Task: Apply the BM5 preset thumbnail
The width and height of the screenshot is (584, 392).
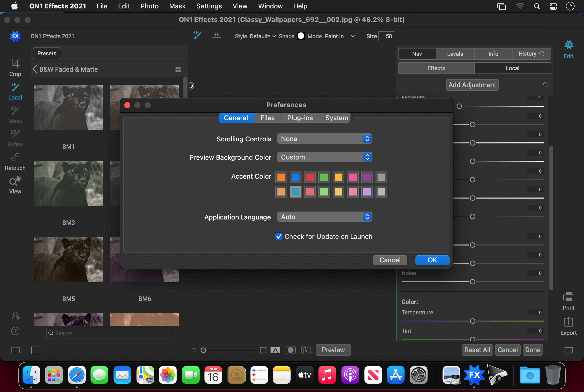Action: pos(68,260)
